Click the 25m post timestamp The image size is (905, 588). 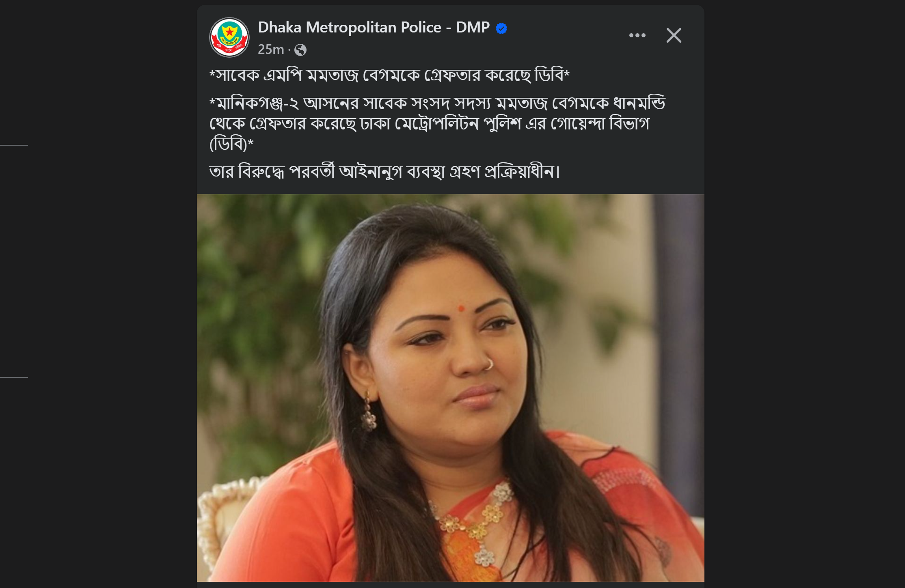[x=270, y=50]
